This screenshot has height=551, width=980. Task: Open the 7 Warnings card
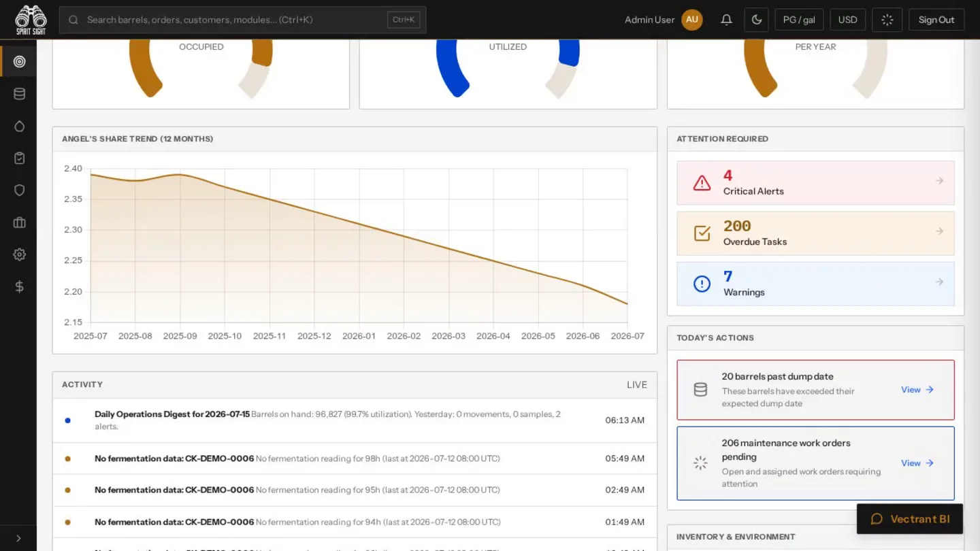tap(815, 284)
